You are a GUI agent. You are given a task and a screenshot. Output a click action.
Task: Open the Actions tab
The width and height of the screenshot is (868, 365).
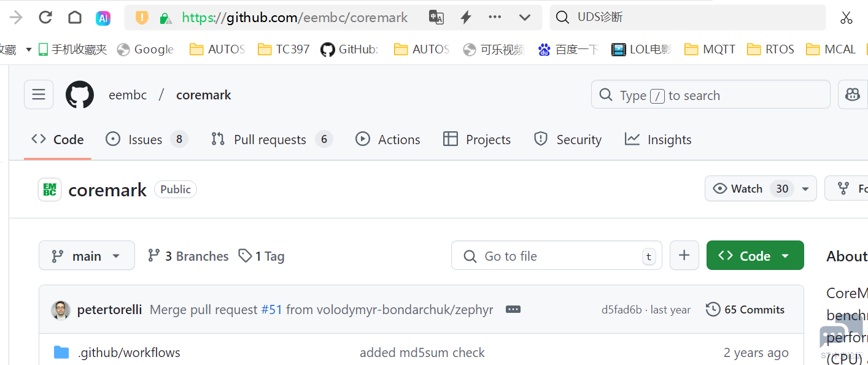(x=387, y=139)
